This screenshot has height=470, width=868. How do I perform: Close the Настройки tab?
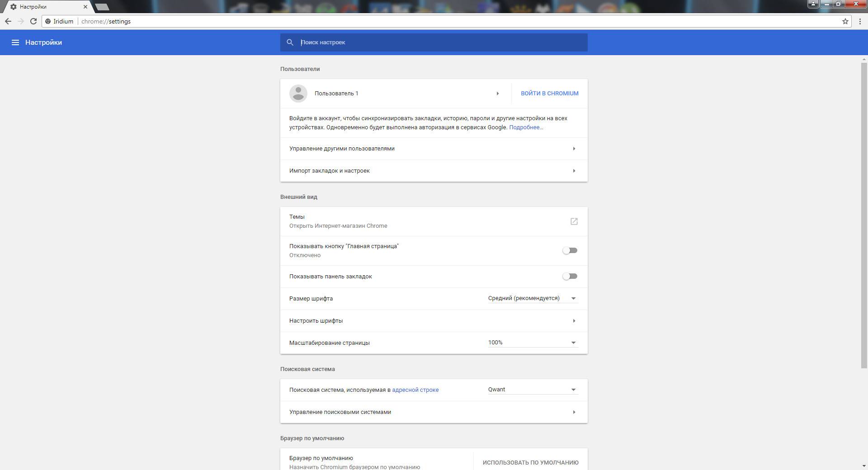tap(85, 7)
